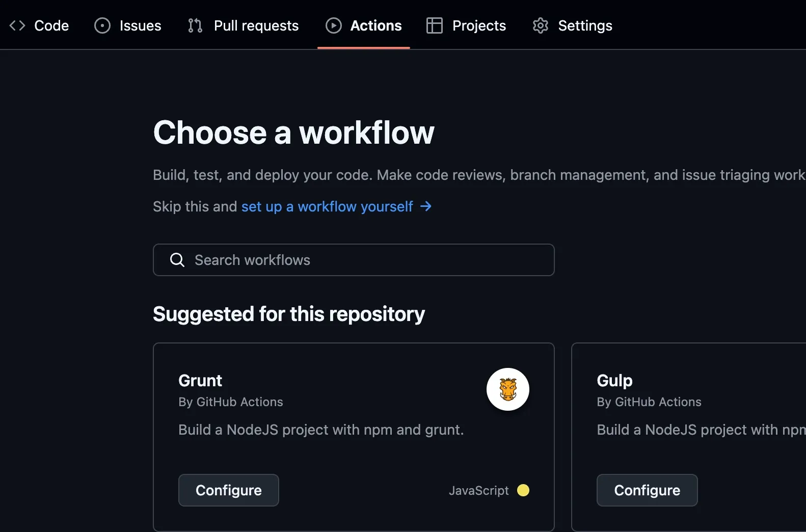Click 'Suggested for this repository' heading
Viewport: 806px width, 532px height.
289,314
